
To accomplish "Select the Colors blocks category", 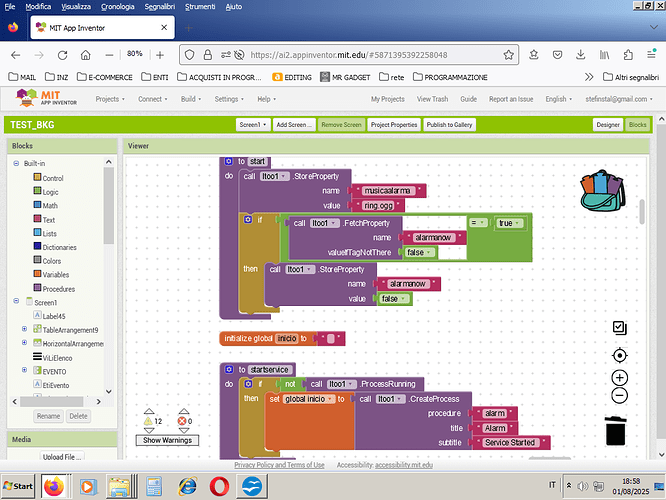I will click(x=52, y=261).
